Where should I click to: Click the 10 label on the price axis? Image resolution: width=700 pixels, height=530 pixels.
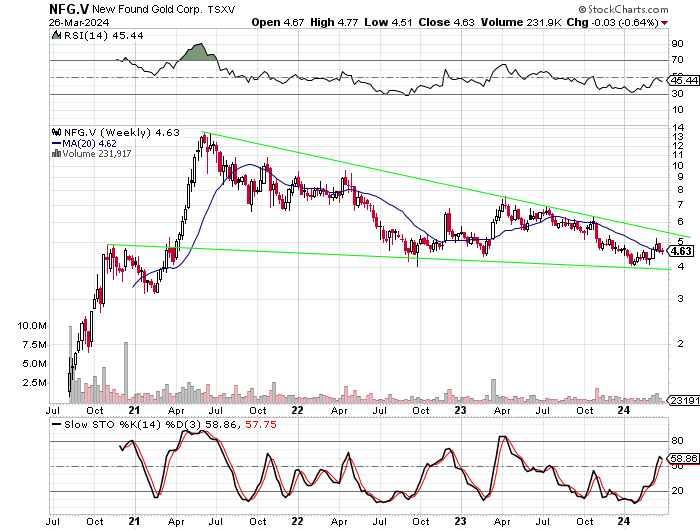pos(678,166)
